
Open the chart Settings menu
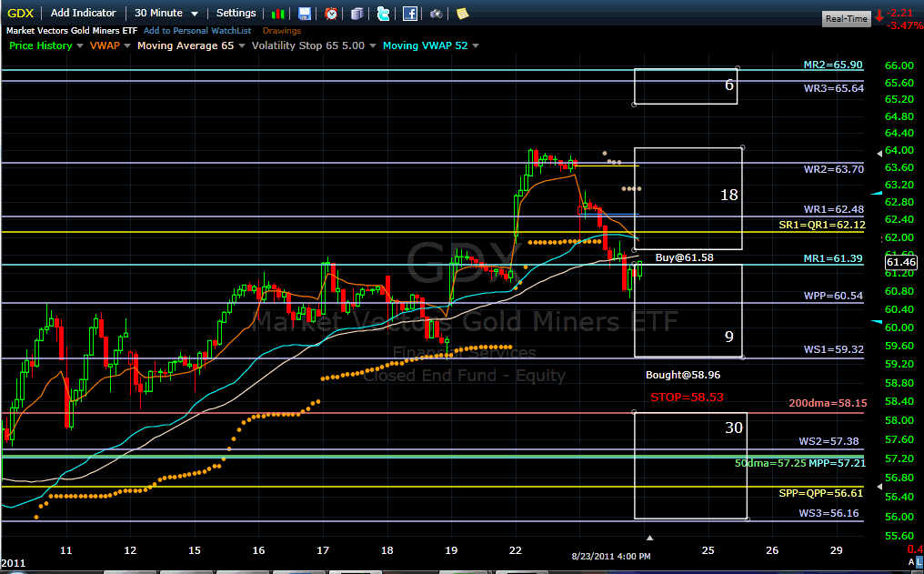click(236, 13)
